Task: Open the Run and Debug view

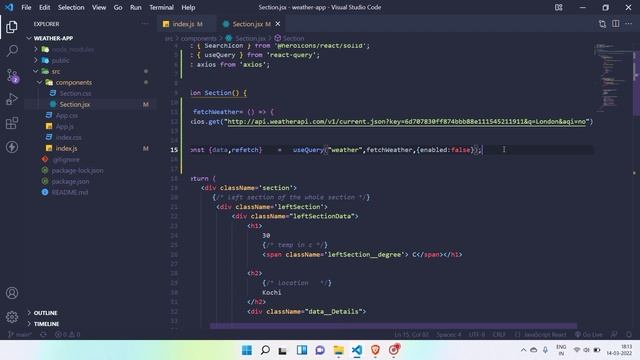Action: coord(12,99)
